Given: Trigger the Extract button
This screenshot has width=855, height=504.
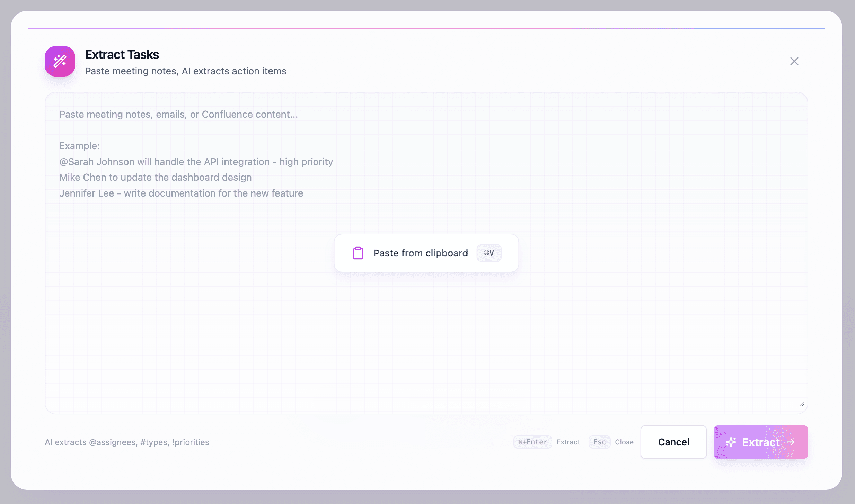Looking at the screenshot, I should [x=760, y=442].
